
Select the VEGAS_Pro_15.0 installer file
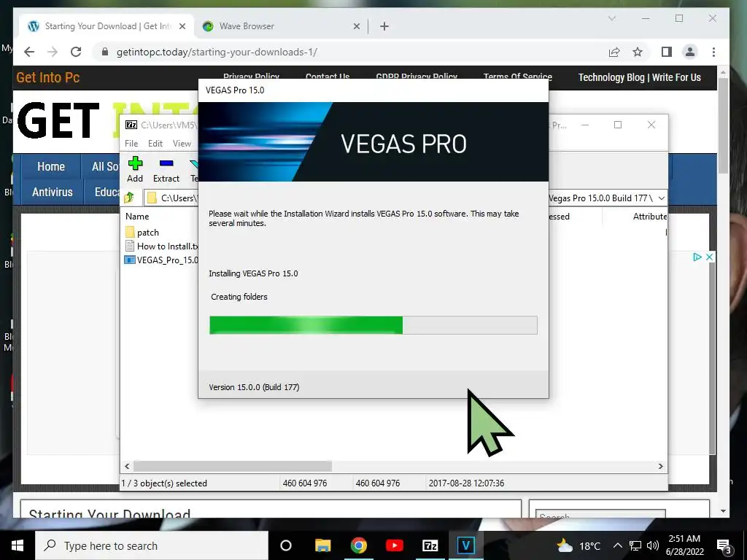coord(161,260)
